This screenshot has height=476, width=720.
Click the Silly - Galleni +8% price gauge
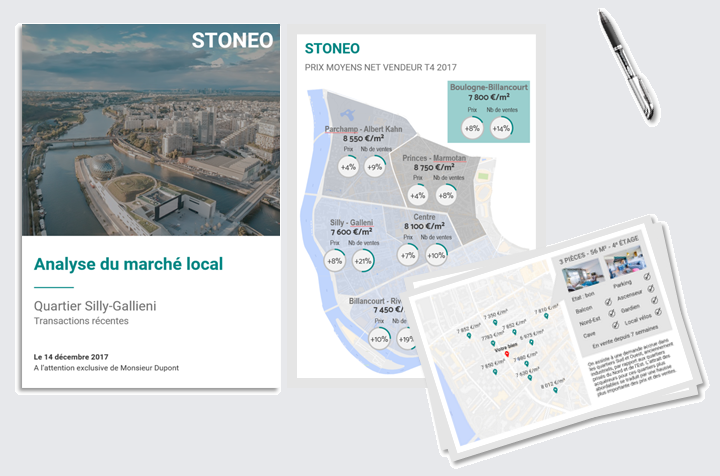(x=334, y=261)
